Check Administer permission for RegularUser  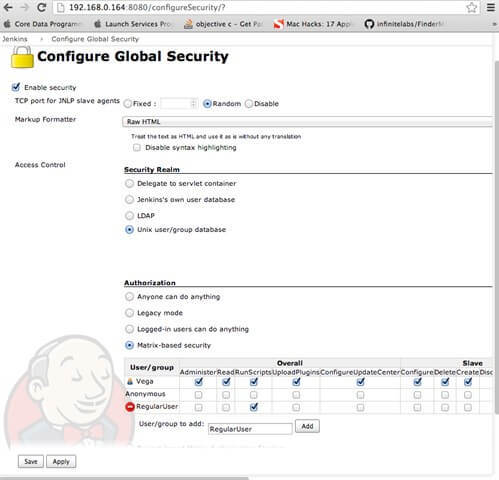point(198,407)
